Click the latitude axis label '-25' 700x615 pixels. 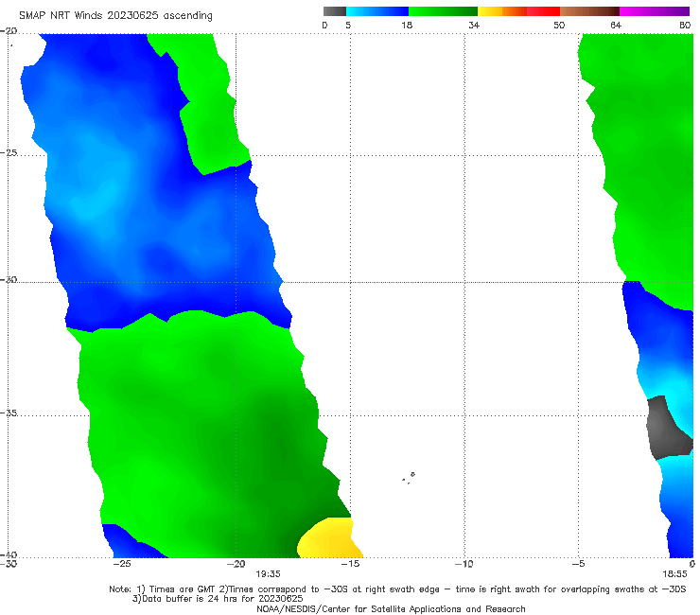pos(9,152)
